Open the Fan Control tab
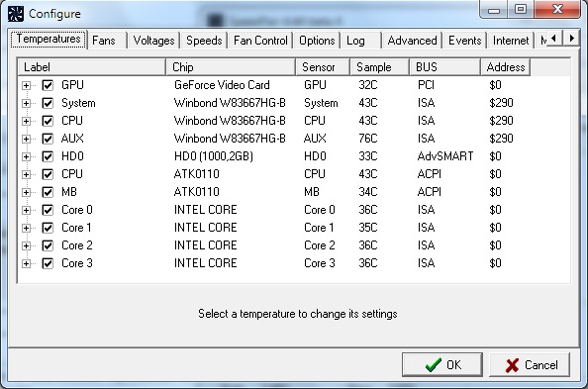 [x=260, y=41]
